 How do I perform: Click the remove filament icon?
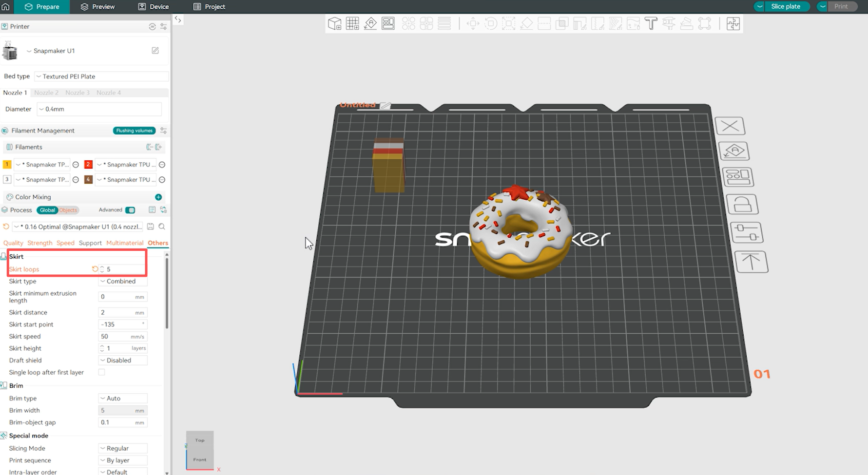coord(150,147)
